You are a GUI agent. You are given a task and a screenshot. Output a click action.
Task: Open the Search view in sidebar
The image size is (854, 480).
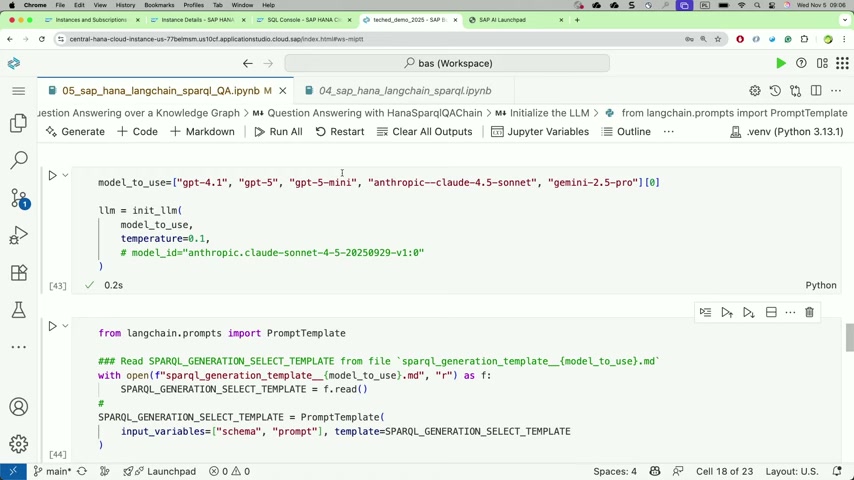point(19,160)
